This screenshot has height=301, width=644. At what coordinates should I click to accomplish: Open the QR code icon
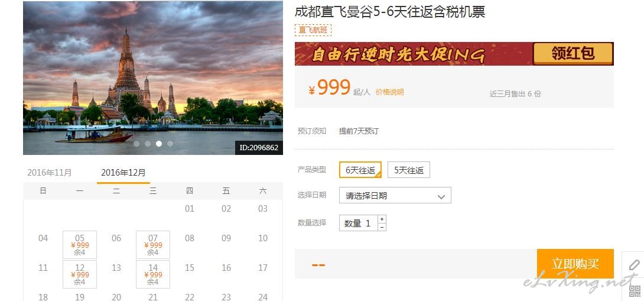(x=635, y=291)
